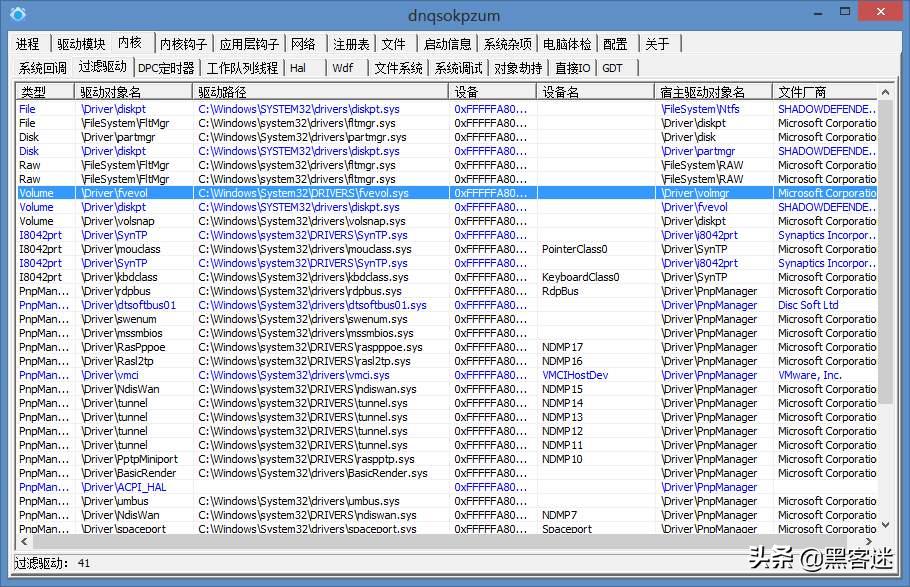The width and height of the screenshot is (910, 587).
Task: Select the highlighted fvevol.sys driver row
Action: click(300, 193)
